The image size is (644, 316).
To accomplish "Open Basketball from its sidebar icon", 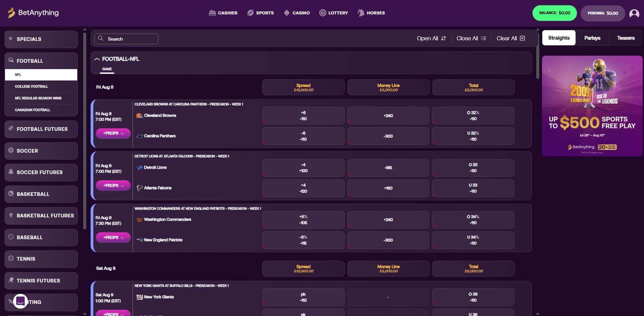I will click(x=10, y=194).
